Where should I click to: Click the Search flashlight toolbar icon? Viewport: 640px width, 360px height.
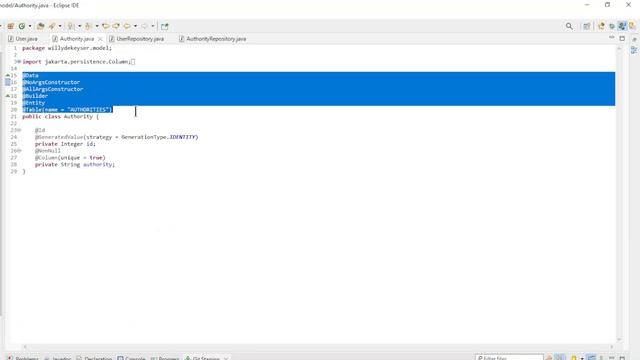click(52, 26)
